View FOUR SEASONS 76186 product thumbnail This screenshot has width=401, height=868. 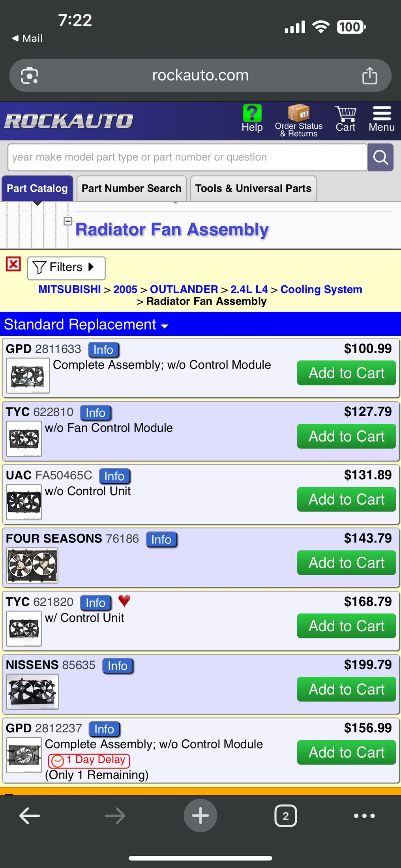[x=32, y=565]
